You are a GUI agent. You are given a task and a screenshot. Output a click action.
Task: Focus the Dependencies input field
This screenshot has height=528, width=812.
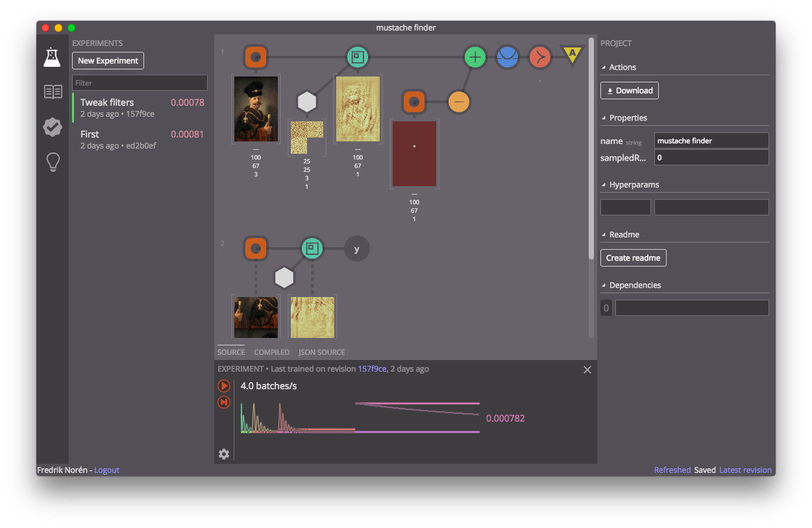[692, 308]
